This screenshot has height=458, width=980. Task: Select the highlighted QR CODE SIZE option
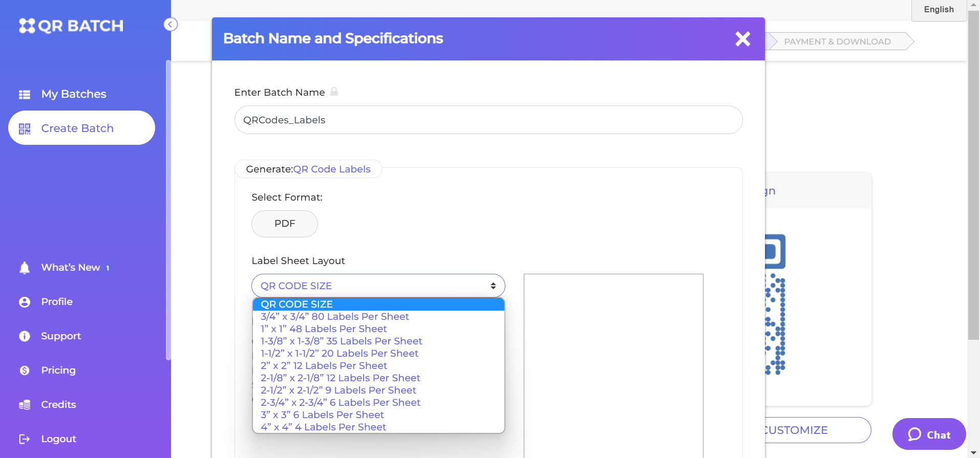(x=378, y=304)
